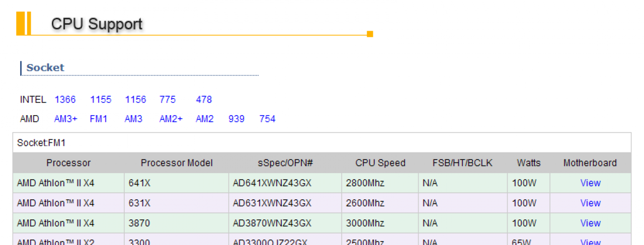Click the 641X processor model cell
The width and height of the screenshot is (644, 245).
coord(177,183)
